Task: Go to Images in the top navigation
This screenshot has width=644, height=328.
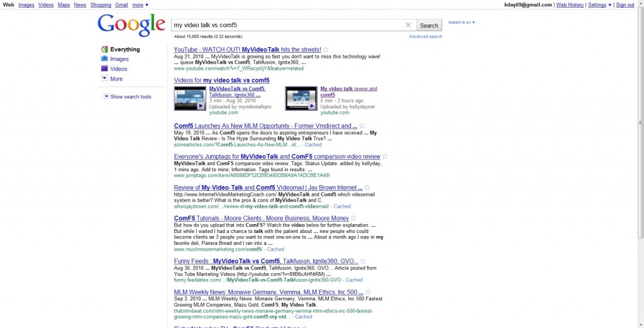Action: pos(26,5)
